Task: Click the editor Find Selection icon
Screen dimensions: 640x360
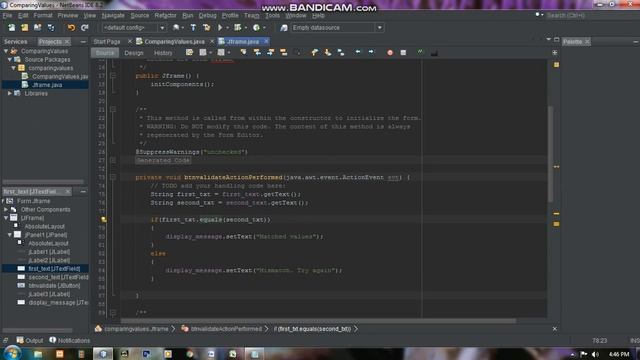Action: (243, 53)
